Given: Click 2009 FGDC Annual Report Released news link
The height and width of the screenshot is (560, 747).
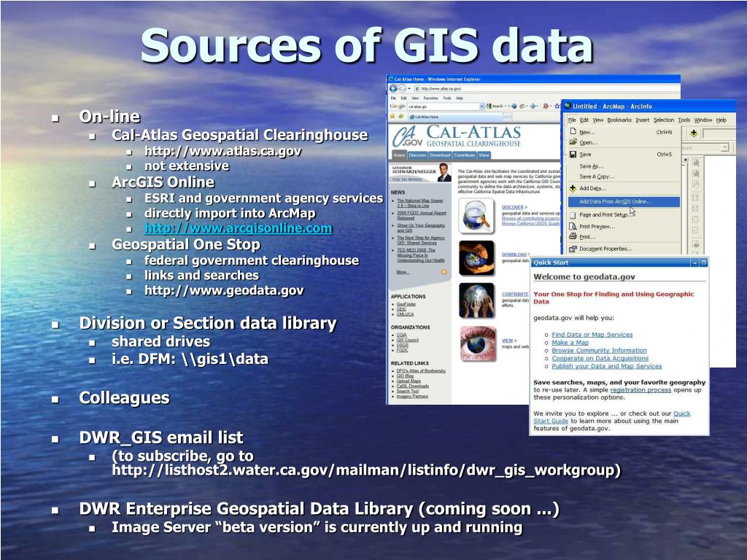Looking at the screenshot, I should coord(422,215).
